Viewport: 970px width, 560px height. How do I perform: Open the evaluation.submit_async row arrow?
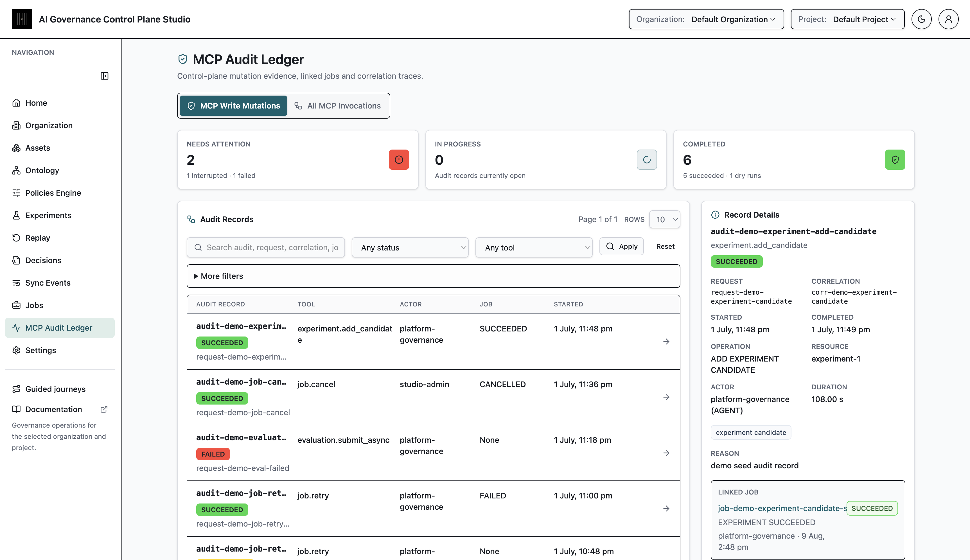click(x=666, y=453)
